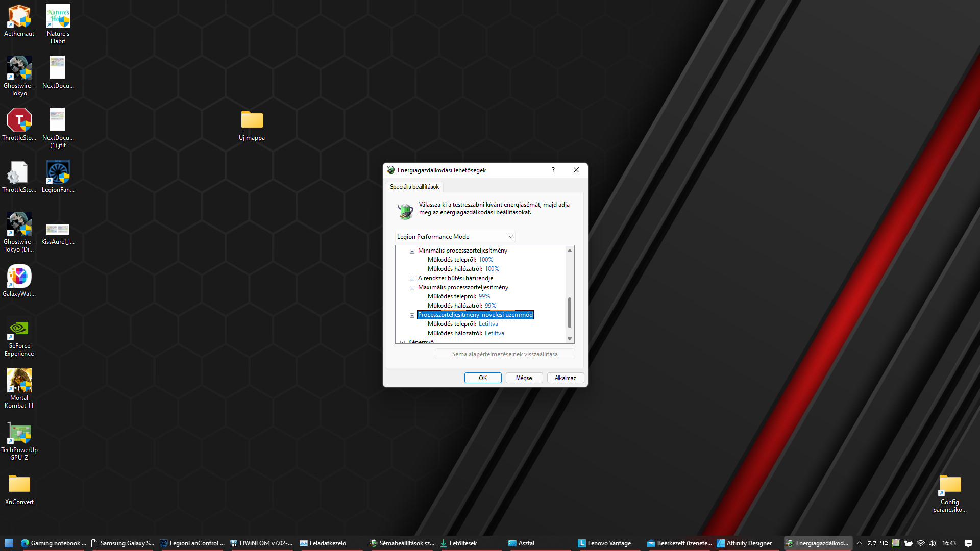Click the settings list scroll up arrow
Image resolution: width=980 pixels, height=551 pixels.
coord(570,251)
